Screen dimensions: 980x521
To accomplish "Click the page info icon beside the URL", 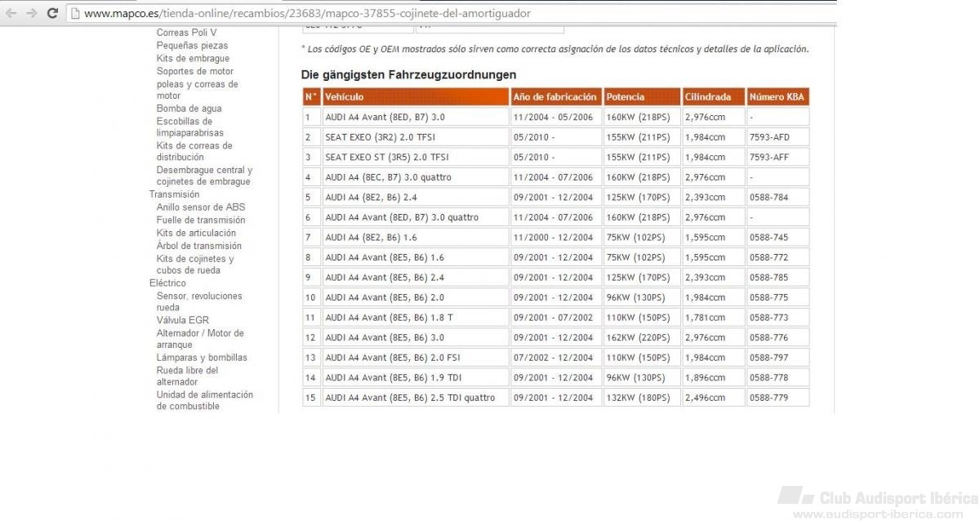I will tap(75, 13).
